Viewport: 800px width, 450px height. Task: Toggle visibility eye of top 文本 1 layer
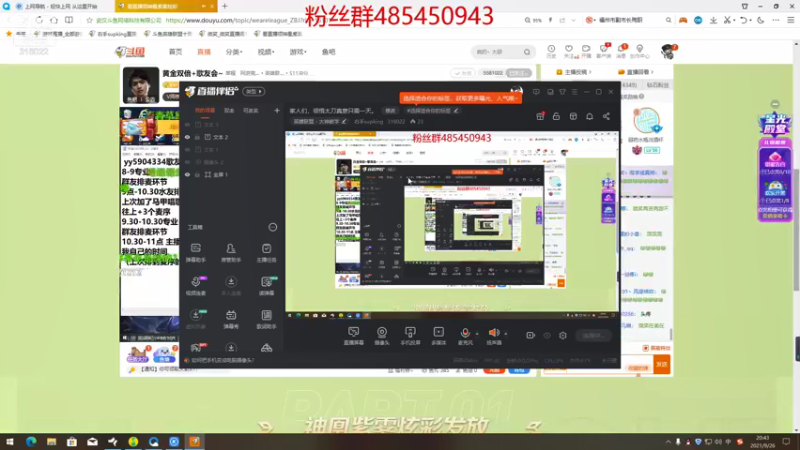[x=187, y=124]
